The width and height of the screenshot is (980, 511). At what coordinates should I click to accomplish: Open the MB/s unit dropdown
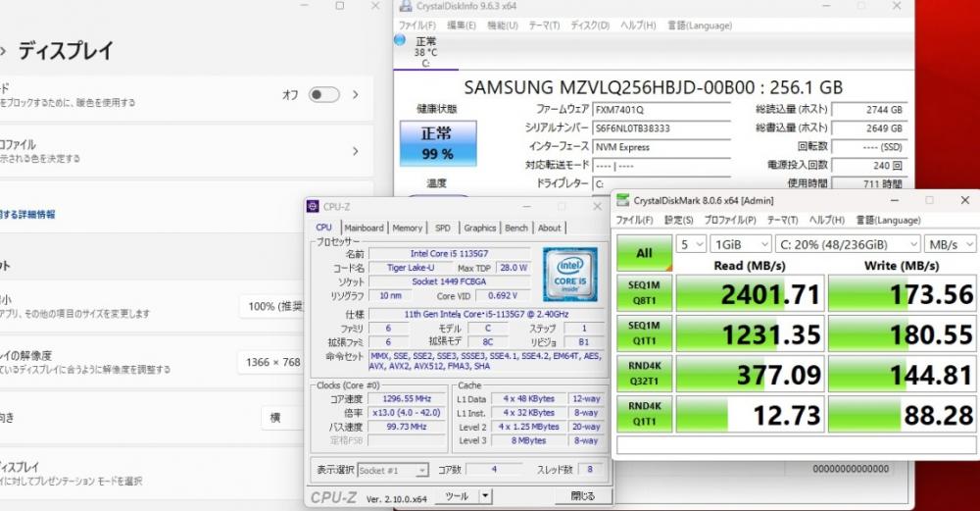[x=950, y=244]
